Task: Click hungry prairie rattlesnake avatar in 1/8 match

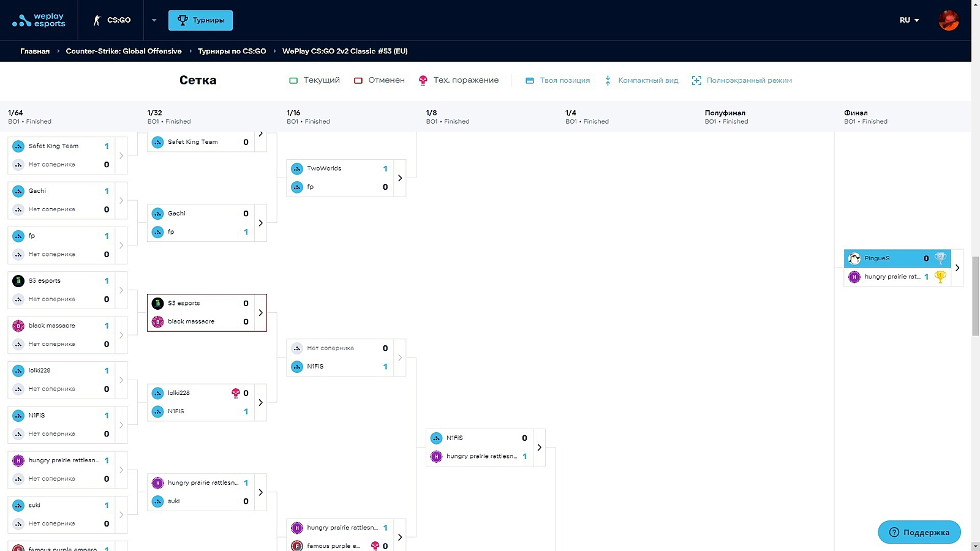Action: [436, 456]
